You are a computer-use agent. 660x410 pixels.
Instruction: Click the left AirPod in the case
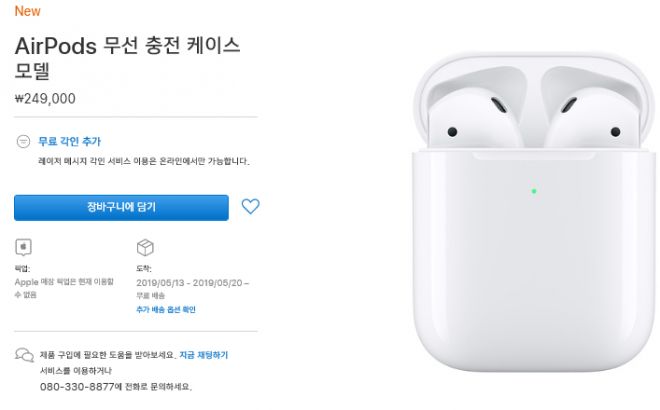(x=476, y=110)
